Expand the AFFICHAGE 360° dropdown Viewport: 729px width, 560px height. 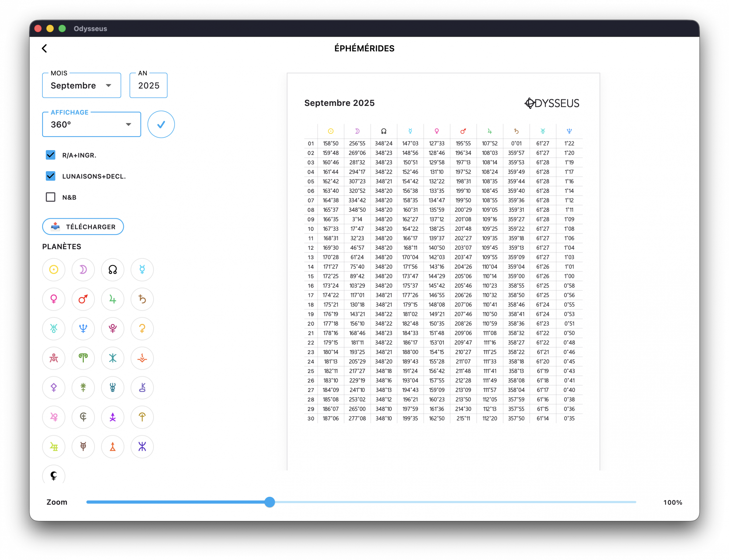click(x=91, y=125)
